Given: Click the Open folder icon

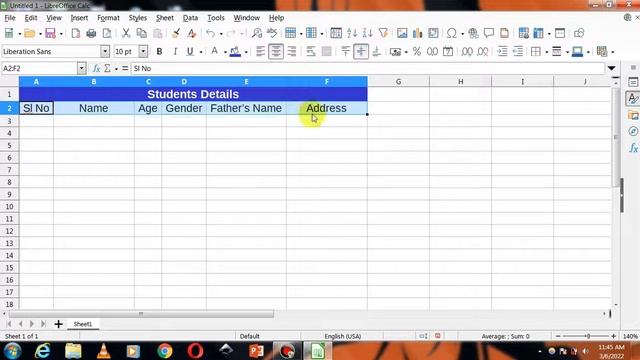Looking at the screenshot, I should pyautogui.click(x=29, y=33).
